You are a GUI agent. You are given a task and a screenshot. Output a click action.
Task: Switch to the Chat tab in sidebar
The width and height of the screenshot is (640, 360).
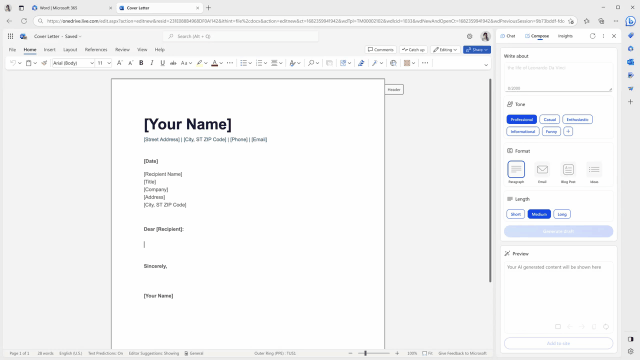(508, 36)
